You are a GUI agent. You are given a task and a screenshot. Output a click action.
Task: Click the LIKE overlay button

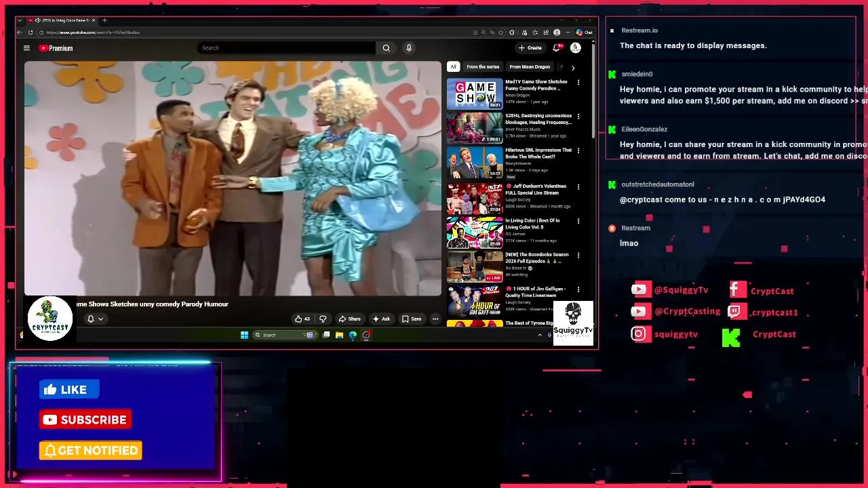(x=70, y=389)
